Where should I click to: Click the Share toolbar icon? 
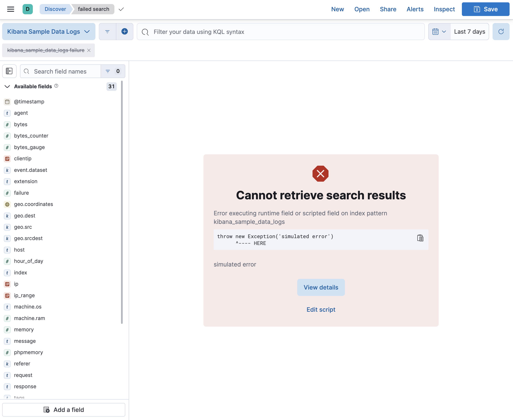(388, 9)
